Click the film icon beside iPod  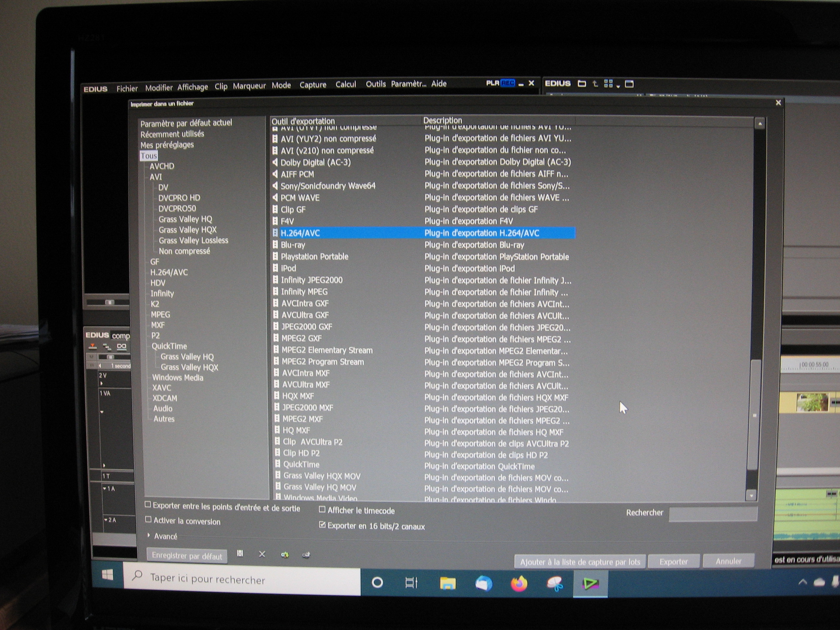point(276,268)
